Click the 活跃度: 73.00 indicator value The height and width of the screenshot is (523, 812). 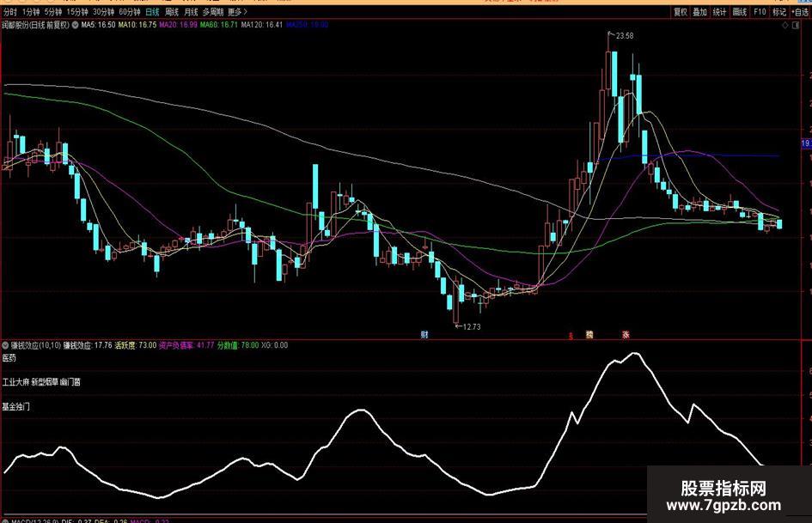click(x=135, y=345)
